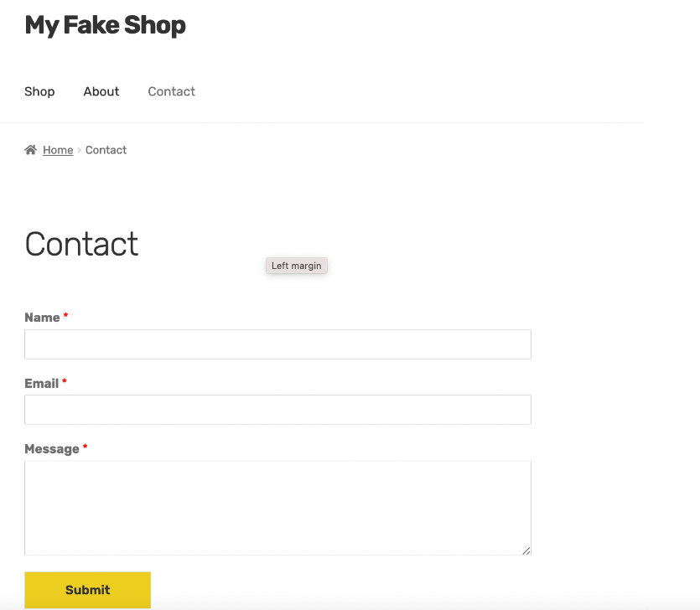Click the Message field label
Screen dimensions: 700x610
pos(51,449)
